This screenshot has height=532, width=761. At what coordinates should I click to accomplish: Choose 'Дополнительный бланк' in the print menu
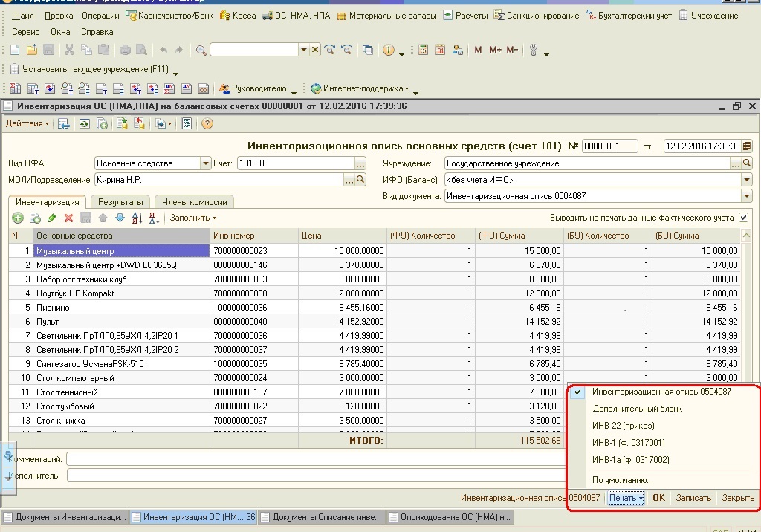[637, 409]
